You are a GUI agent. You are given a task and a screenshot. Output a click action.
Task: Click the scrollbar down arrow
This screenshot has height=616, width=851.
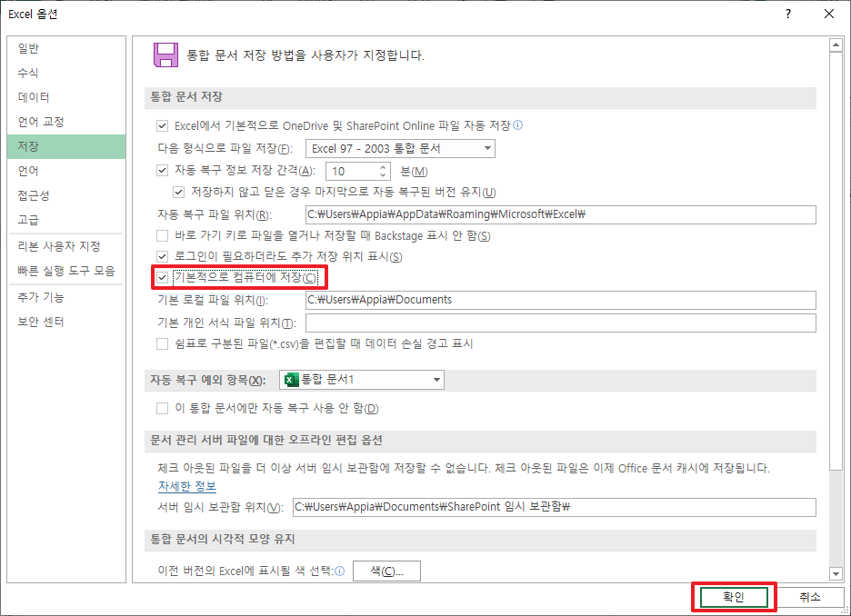click(x=836, y=573)
